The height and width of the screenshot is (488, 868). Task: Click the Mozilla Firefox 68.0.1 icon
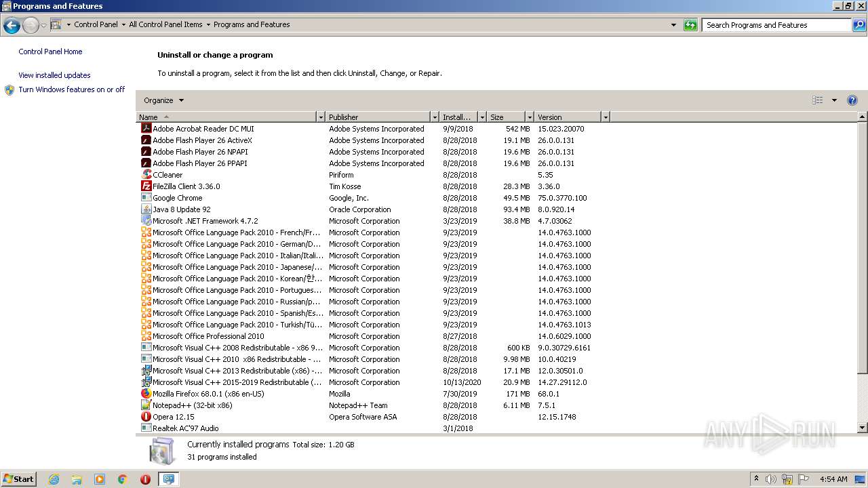coord(146,394)
